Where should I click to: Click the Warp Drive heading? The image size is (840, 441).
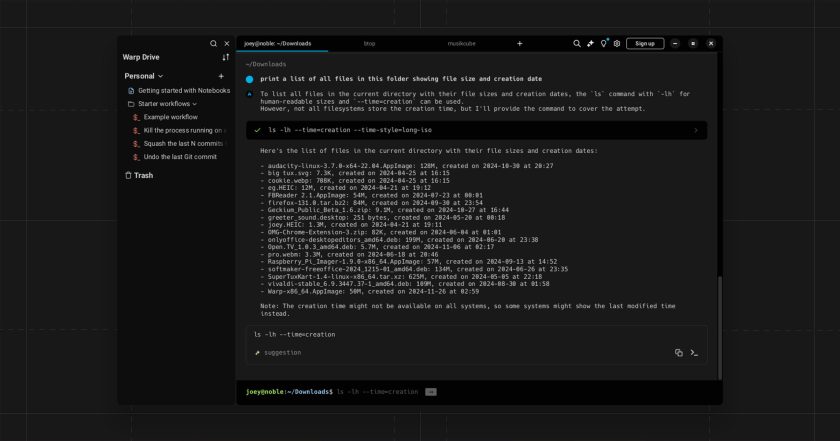click(141, 57)
